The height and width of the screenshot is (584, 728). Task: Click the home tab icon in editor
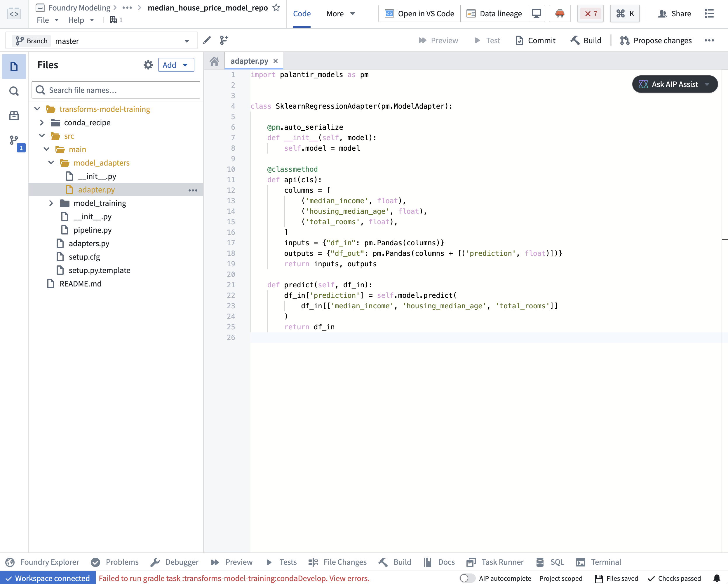pos(214,61)
